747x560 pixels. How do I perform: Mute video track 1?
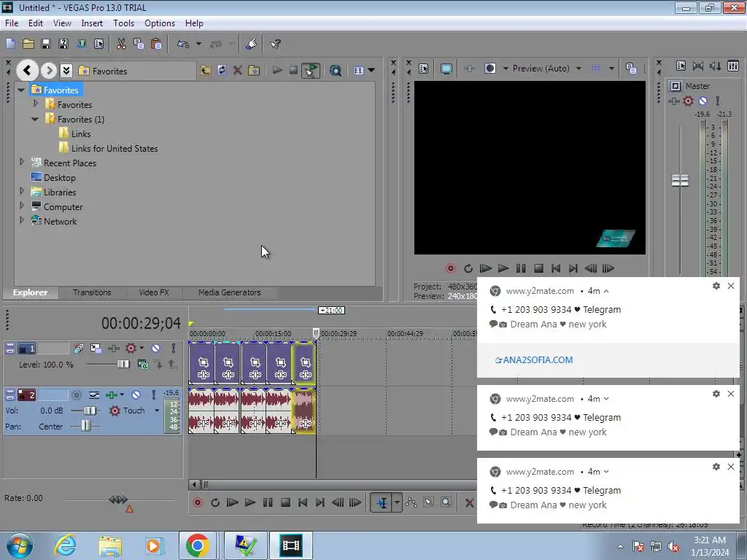coord(156,349)
